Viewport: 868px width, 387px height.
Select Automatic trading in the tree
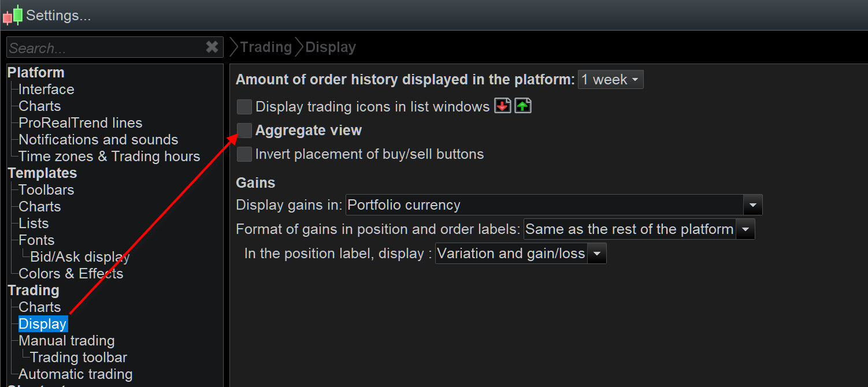click(x=75, y=374)
